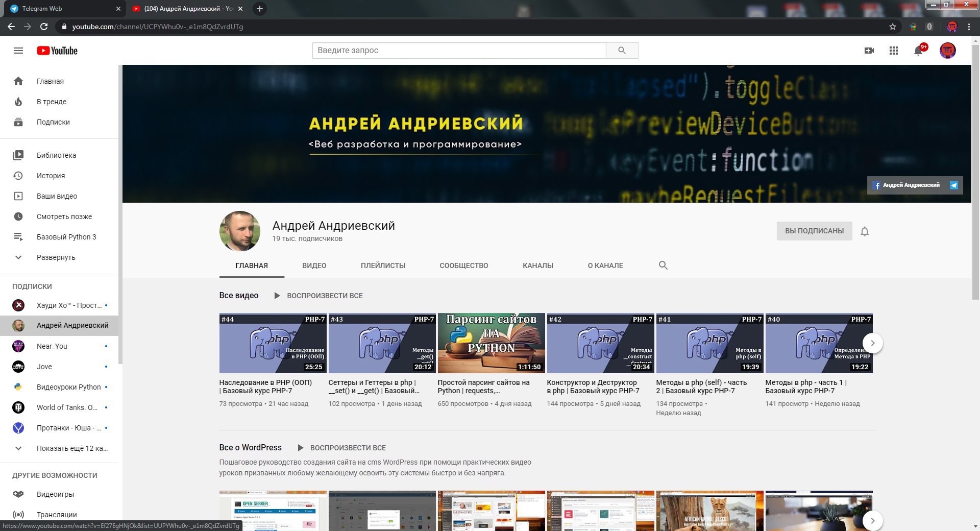Open video #40 Методы в php часть 1 thumbnail
980x531 pixels.
click(x=819, y=343)
